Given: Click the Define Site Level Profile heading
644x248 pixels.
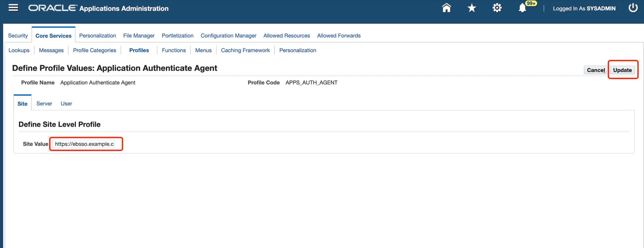Looking at the screenshot, I should click(x=60, y=124).
